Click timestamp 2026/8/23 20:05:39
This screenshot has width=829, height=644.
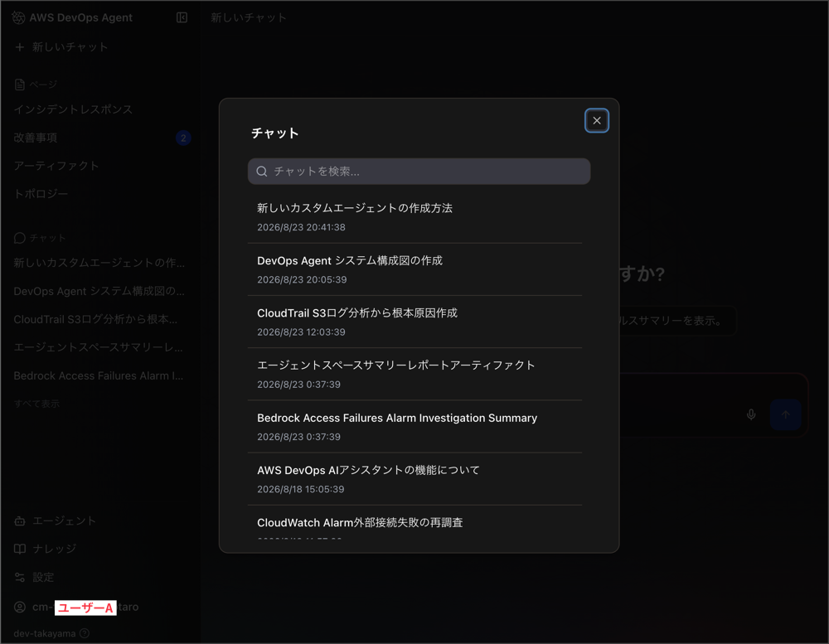[x=302, y=279]
